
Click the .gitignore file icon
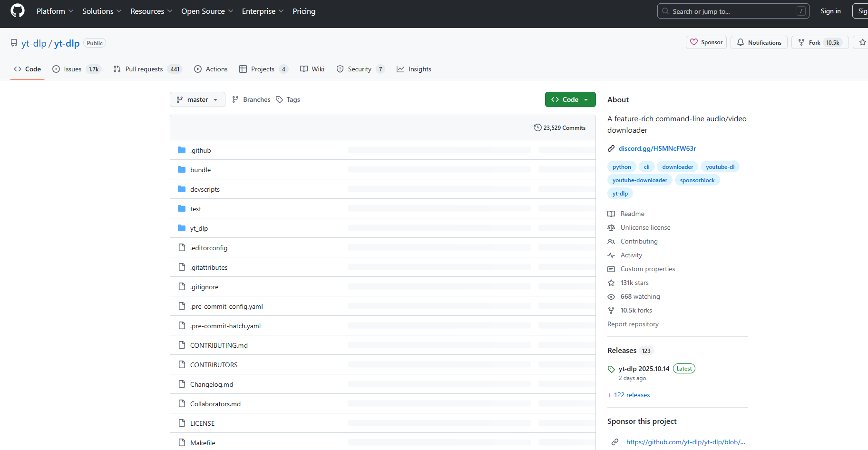tap(182, 287)
